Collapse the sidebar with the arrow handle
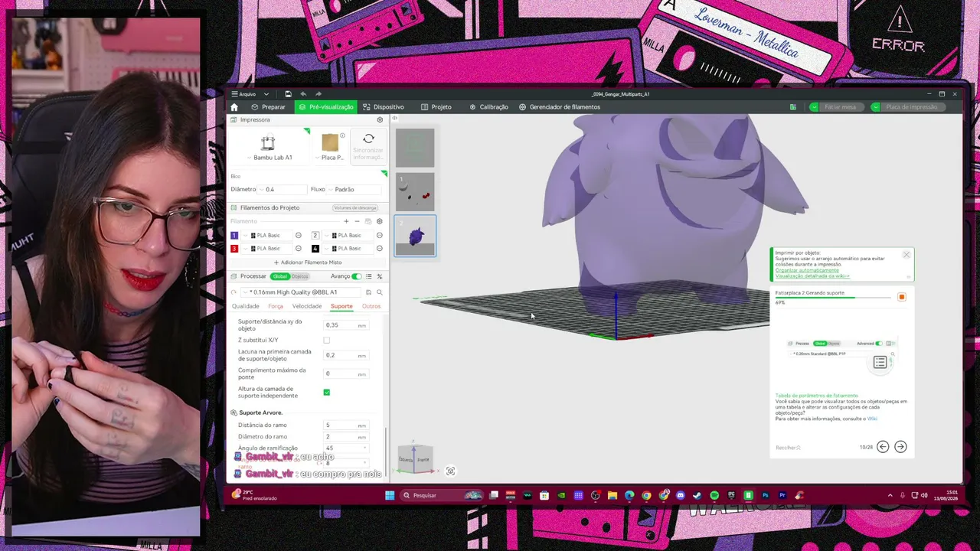 pyautogui.click(x=395, y=118)
